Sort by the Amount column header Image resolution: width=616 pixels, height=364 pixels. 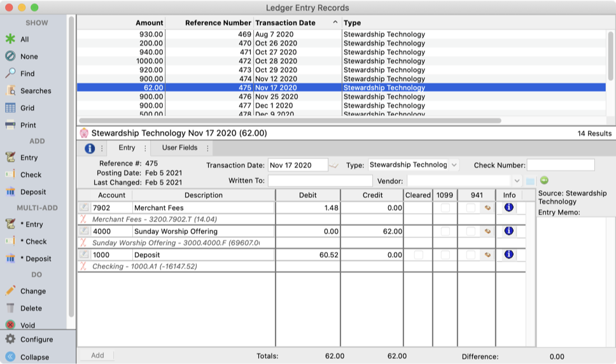pos(150,23)
